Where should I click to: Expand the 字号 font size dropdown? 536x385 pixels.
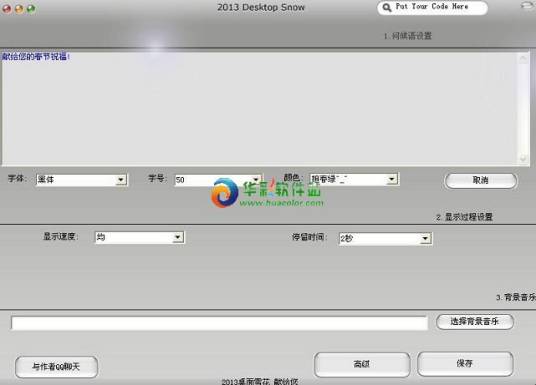217,180
